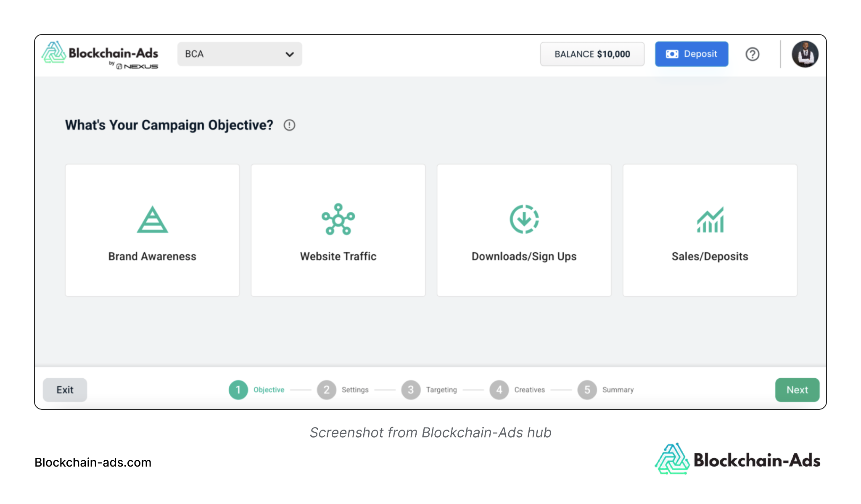Go to step 4 Creatives circle
861x504 pixels.
499,390
